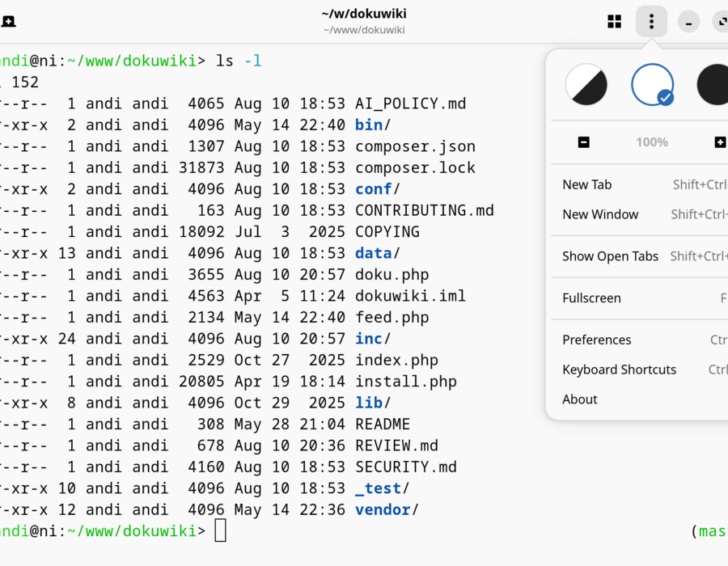728x566 pixels.
Task: Click the conf directory name
Action: coord(373,189)
